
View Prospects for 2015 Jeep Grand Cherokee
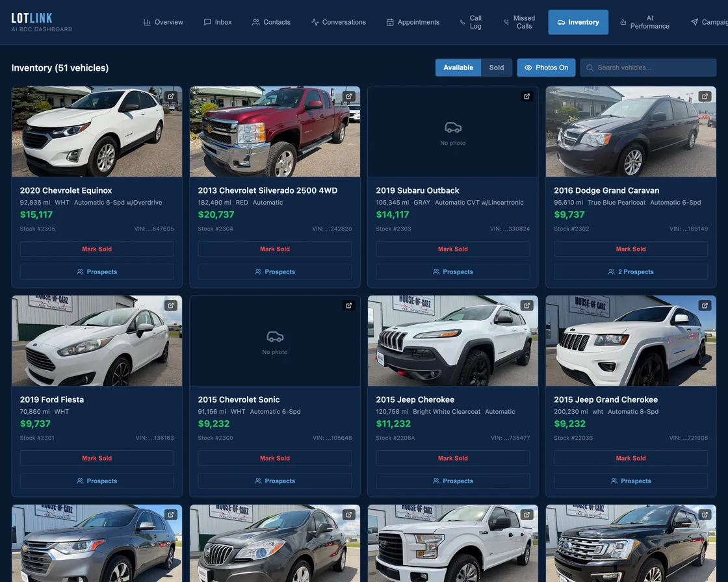point(630,481)
